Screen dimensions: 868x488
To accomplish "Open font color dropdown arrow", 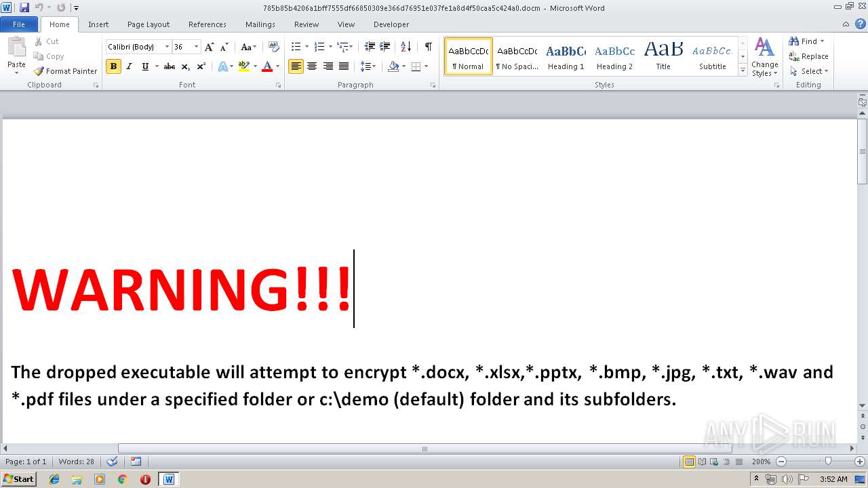I will click(277, 66).
